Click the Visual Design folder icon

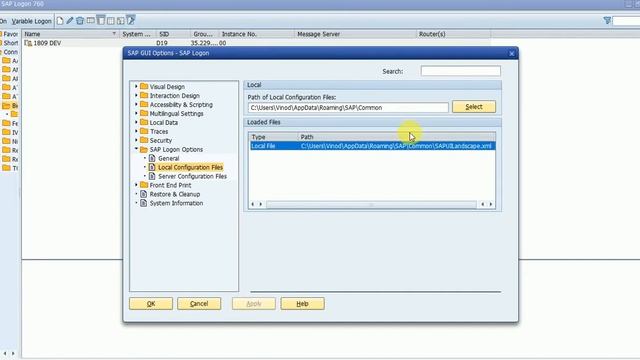144,87
